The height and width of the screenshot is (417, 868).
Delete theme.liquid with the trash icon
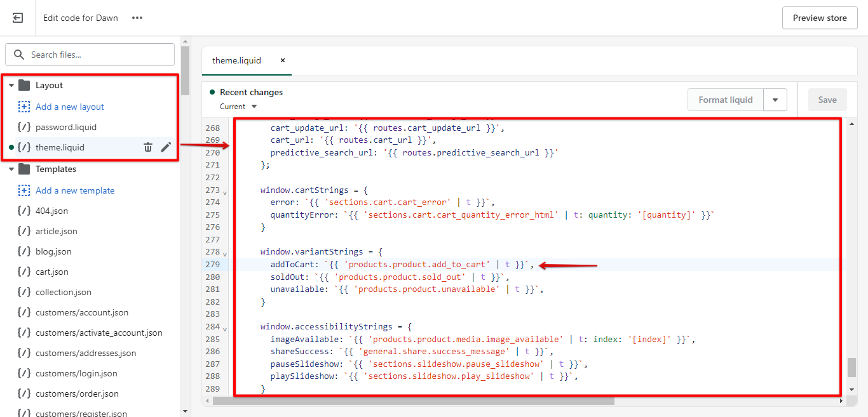[x=148, y=147]
